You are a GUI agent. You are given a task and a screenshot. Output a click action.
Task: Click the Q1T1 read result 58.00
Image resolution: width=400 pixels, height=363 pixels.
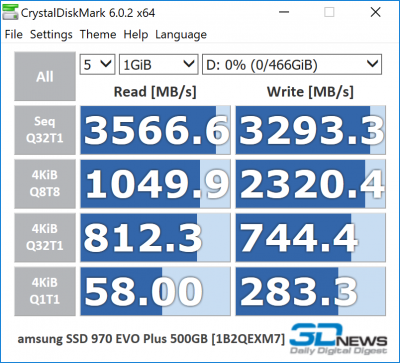coord(155,291)
